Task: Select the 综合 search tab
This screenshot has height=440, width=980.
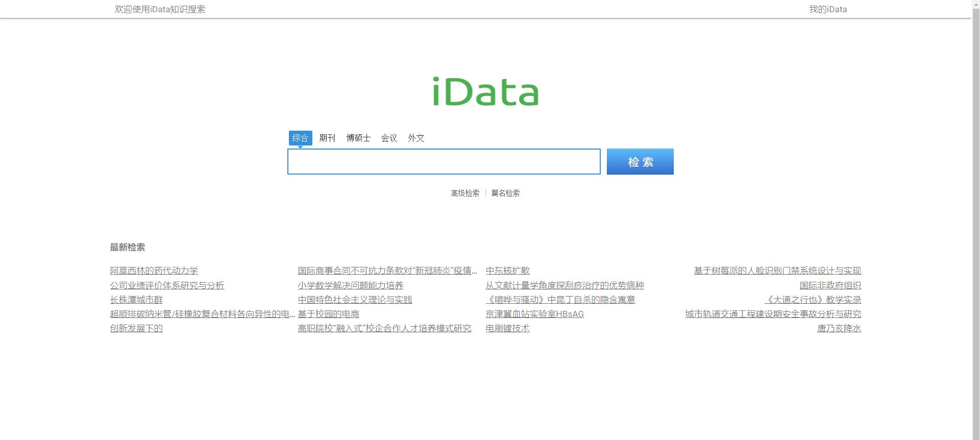Action: pos(300,138)
